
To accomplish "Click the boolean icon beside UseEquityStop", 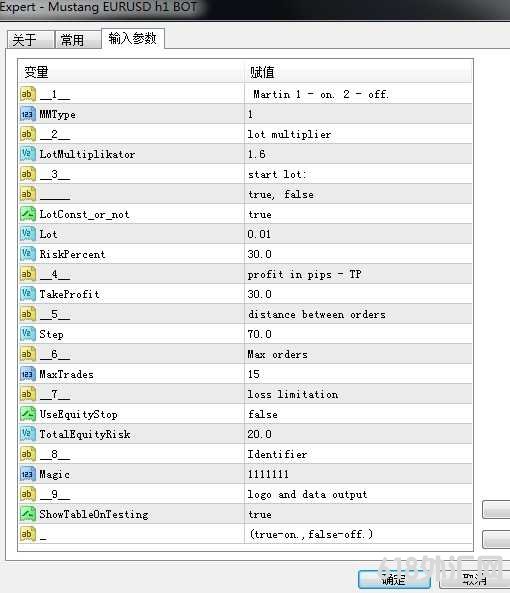I will (28, 414).
